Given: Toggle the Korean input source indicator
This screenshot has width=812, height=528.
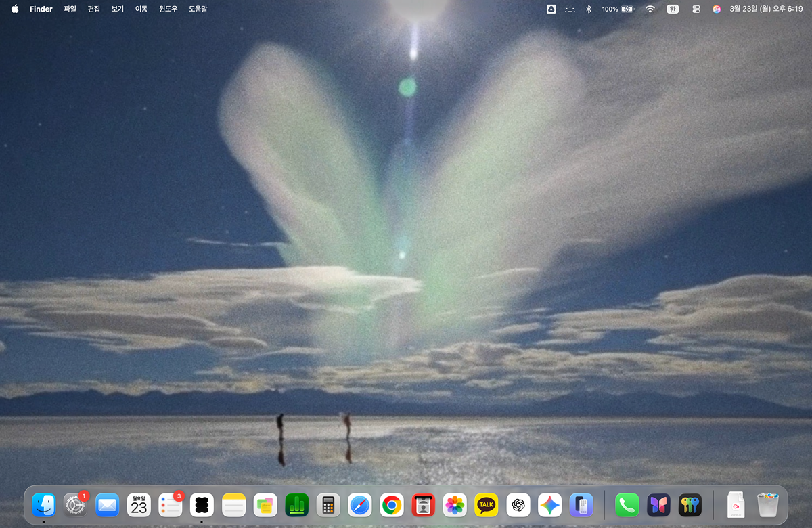Looking at the screenshot, I should coord(673,9).
